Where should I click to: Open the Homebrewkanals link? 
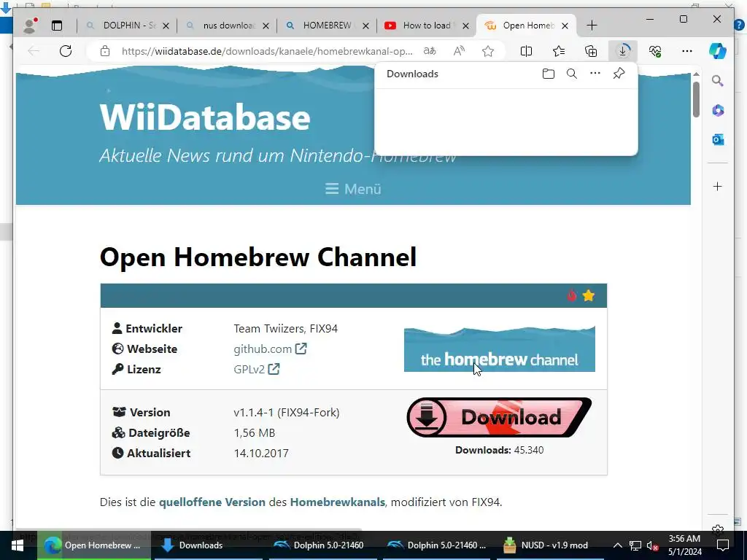click(337, 502)
